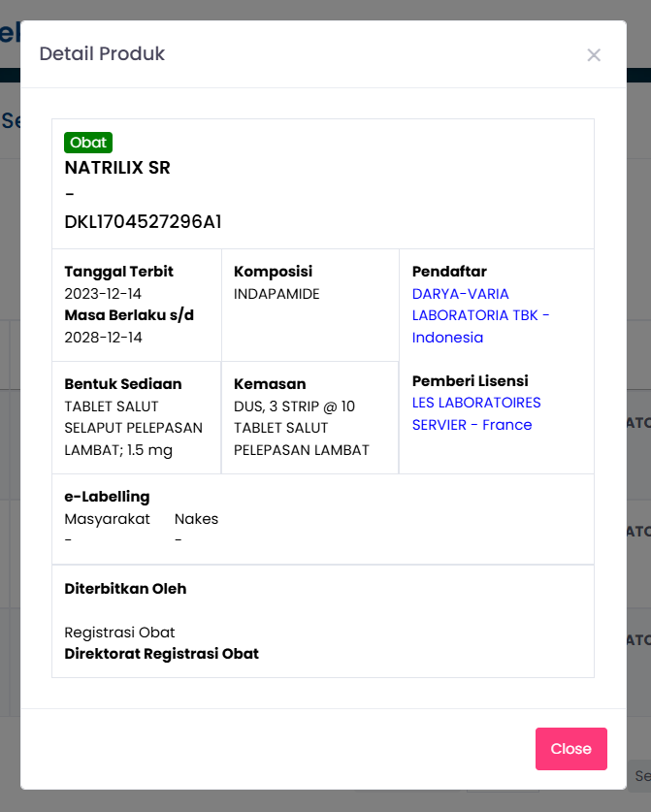Image resolution: width=651 pixels, height=812 pixels.
Task: Click the pink Close button
Action: [x=570, y=749]
